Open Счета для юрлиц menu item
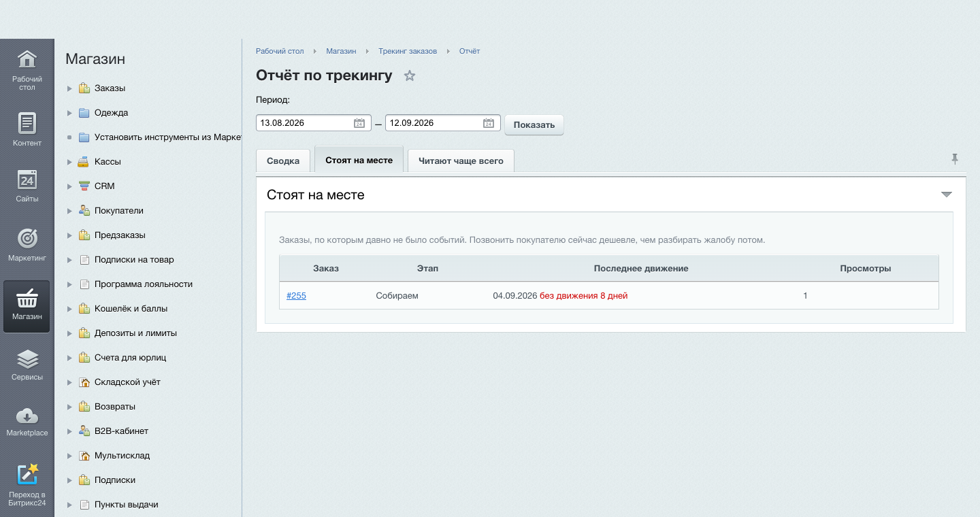980x517 pixels. click(130, 358)
